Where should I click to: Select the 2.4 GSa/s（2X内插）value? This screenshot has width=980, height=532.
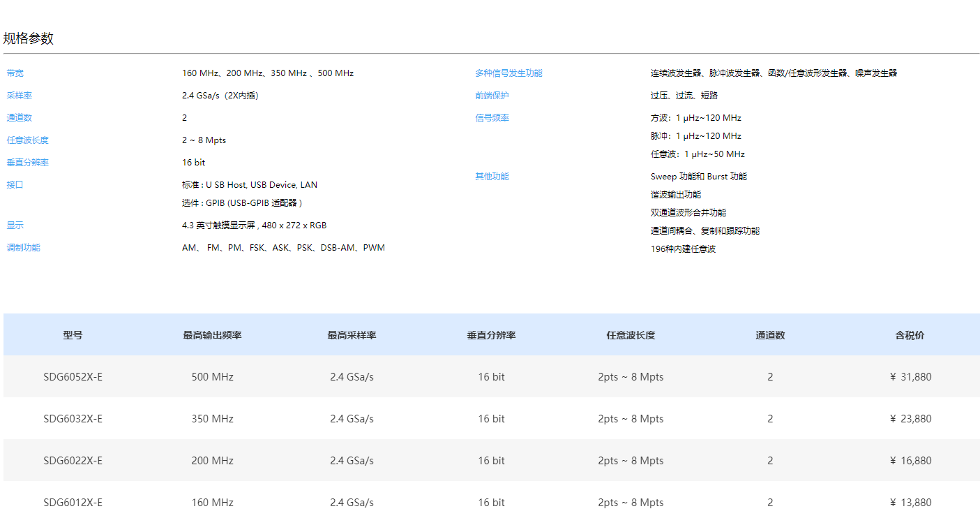[x=220, y=96]
